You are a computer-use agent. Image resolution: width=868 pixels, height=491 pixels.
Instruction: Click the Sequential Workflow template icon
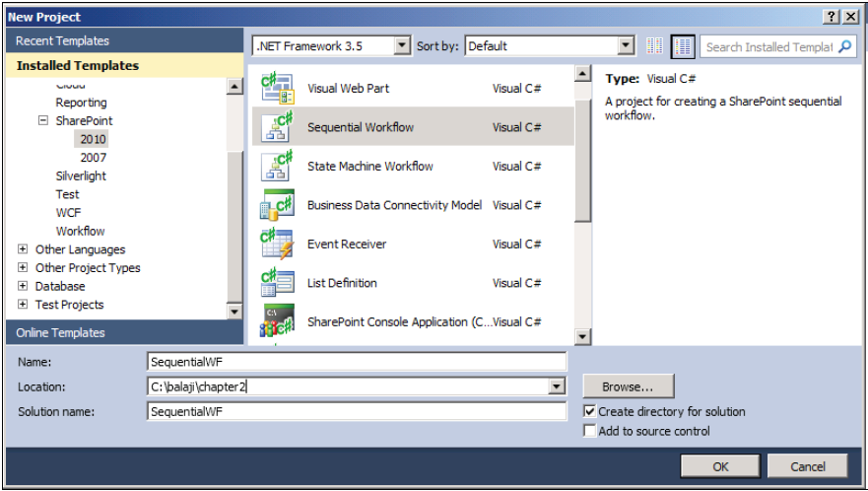(x=277, y=127)
